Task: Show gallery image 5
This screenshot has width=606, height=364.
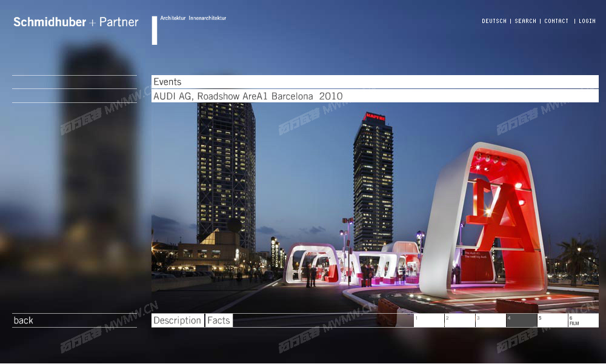Action: coord(553,320)
